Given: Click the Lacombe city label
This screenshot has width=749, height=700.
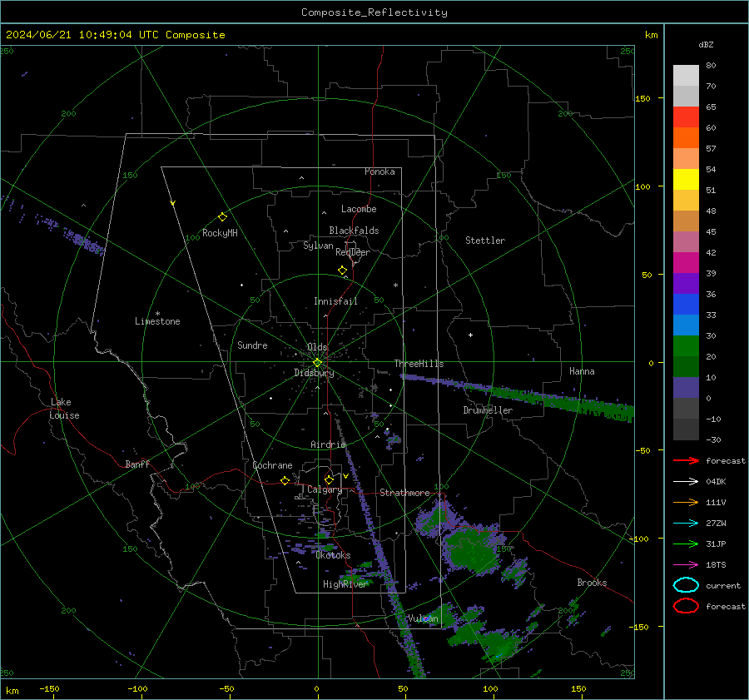Looking at the screenshot, I should tap(359, 209).
